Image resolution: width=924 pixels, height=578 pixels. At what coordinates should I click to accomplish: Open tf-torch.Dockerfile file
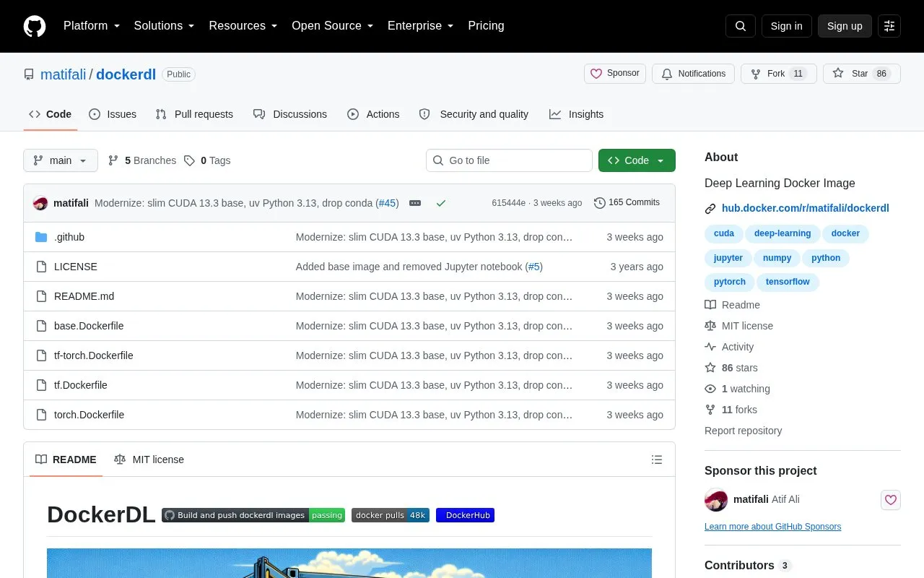(x=94, y=355)
